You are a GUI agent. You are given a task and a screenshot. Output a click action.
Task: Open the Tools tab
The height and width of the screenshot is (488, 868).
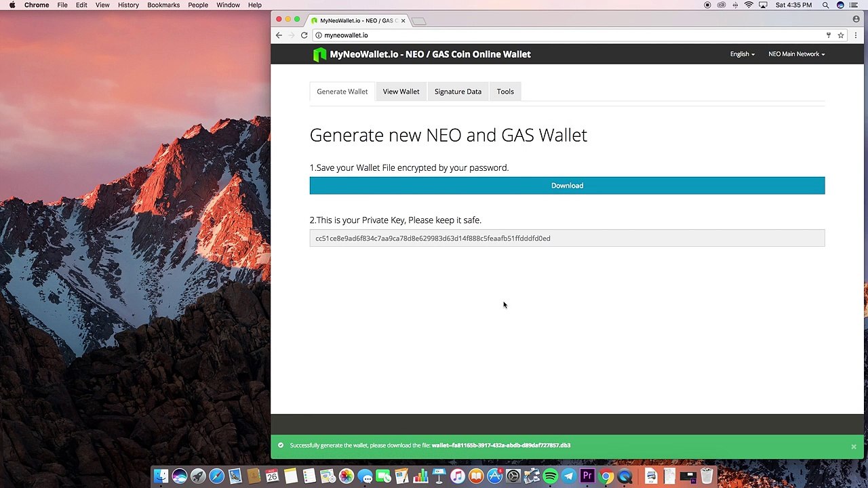coord(505,91)
